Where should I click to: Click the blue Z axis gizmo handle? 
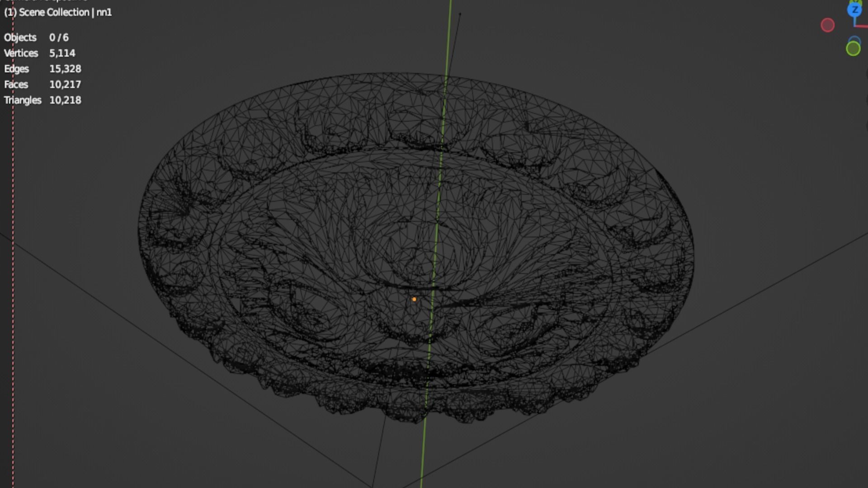(x=854, y=9)
